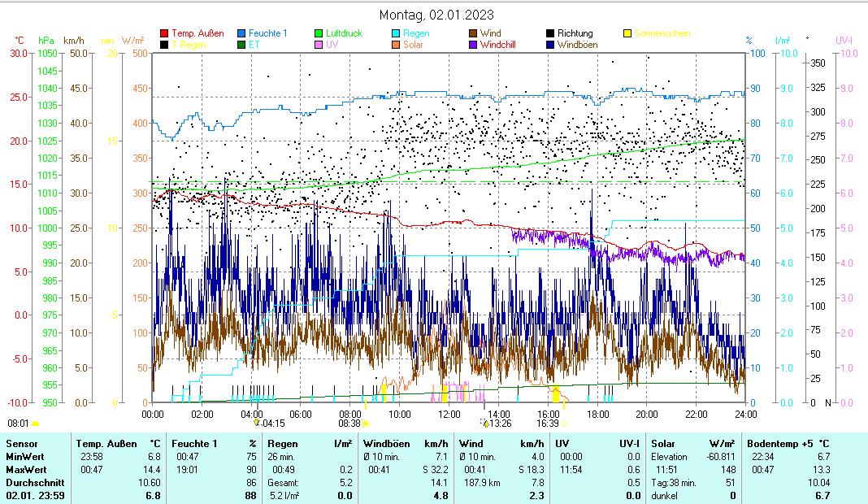868x504 pixels.
Task: Click the dark blue Windböen legend square
Action: pos(550,45)
